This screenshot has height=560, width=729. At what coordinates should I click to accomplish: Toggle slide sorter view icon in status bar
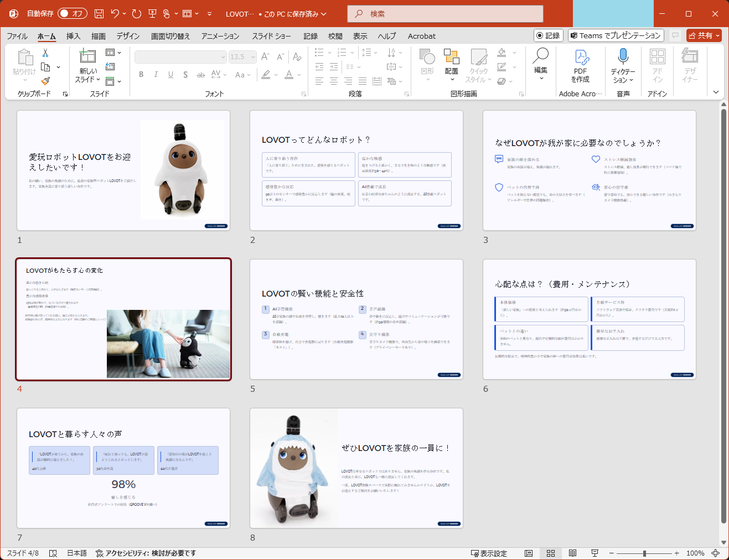point(551,553)
